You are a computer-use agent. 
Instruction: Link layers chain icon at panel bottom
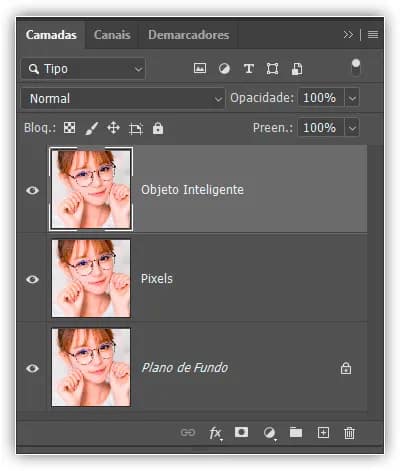[x=188, y=433]
